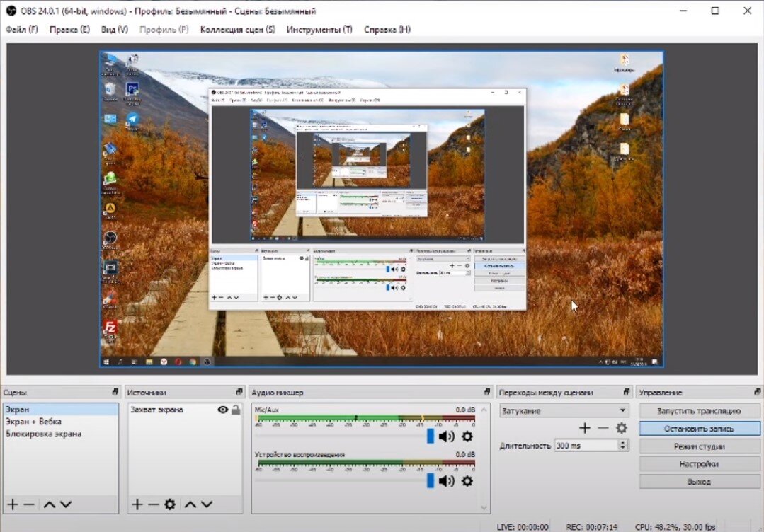Image resolution: width=764 pixels, height=532 pixels.
Task: Open Настройки from Управление panel
Action: coord(699,464)
